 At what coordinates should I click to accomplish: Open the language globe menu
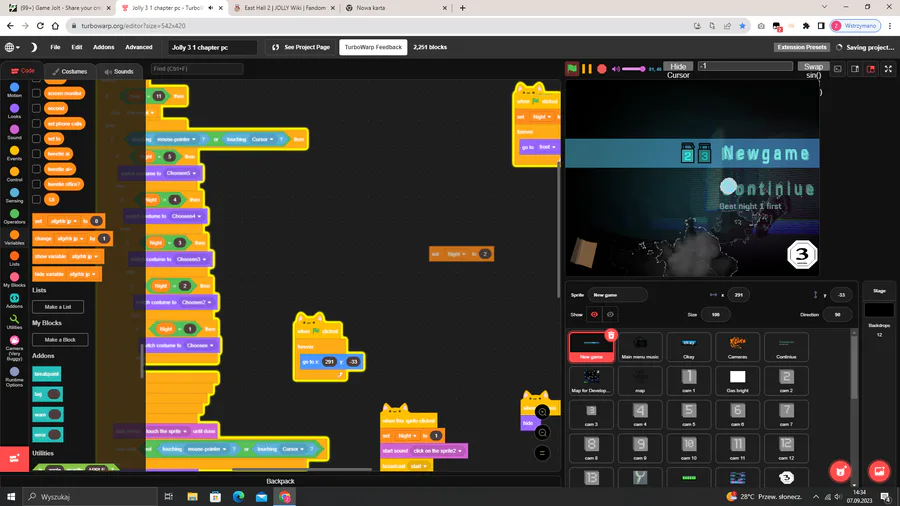click(x=11, y=47)
